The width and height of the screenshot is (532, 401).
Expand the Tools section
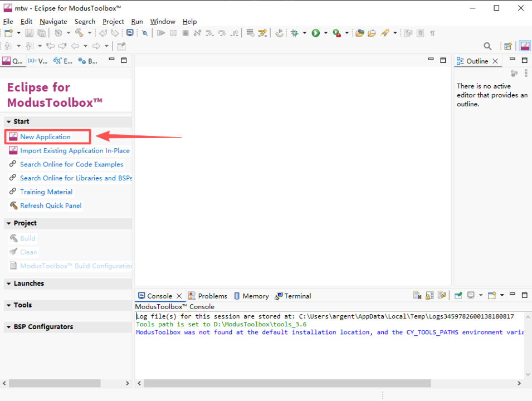pos(9,305)
